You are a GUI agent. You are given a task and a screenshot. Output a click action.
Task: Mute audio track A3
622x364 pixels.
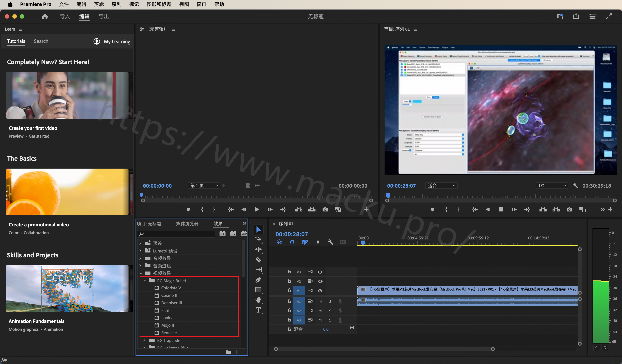pos(320,320)
